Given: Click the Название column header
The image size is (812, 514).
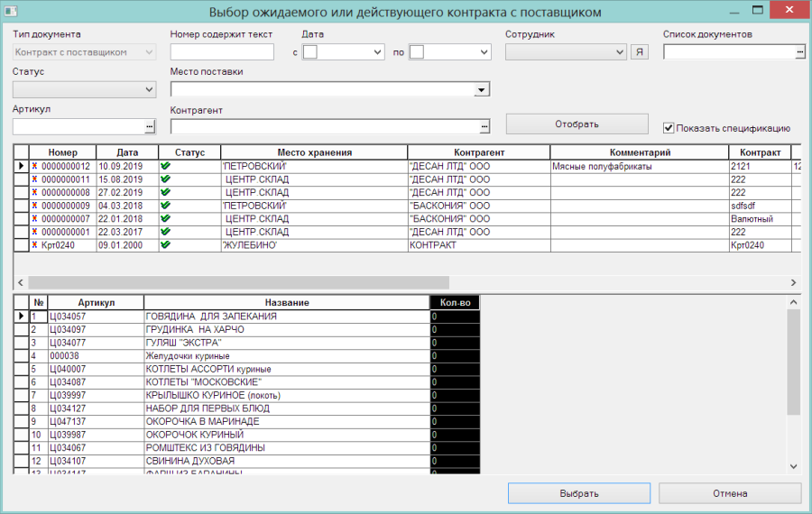Looking at the screenshot, I should click(287, 302).
